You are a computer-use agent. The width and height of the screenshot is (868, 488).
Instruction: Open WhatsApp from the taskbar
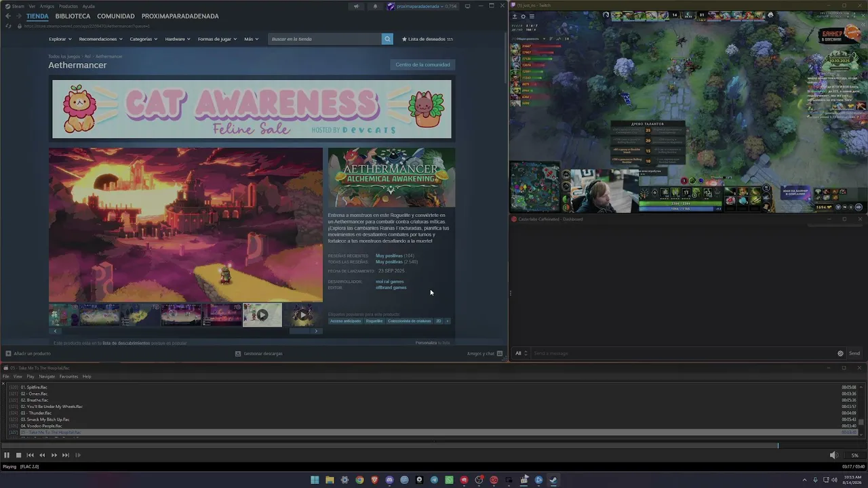449,480
